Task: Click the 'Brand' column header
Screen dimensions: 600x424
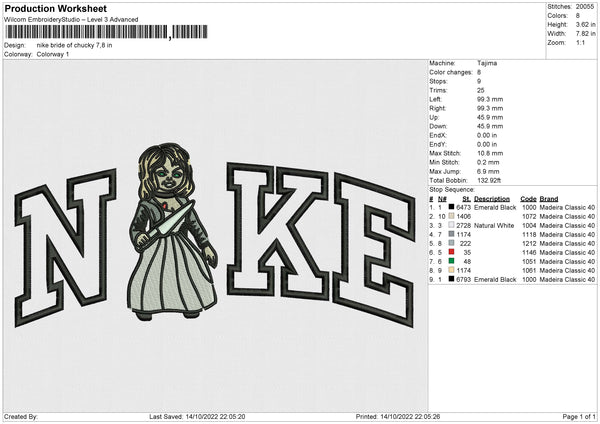Action: pos(549,199)
